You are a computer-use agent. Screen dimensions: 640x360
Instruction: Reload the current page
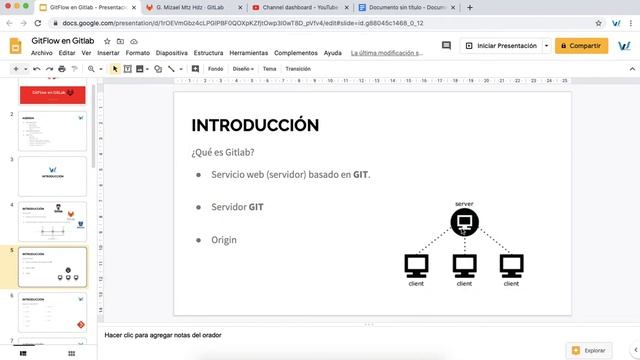38,23
